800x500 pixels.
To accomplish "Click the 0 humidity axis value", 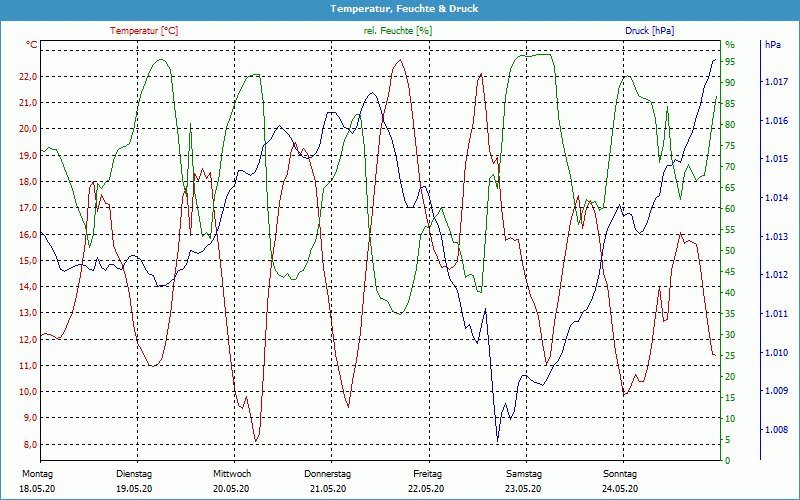I will (x=728, y=461).
